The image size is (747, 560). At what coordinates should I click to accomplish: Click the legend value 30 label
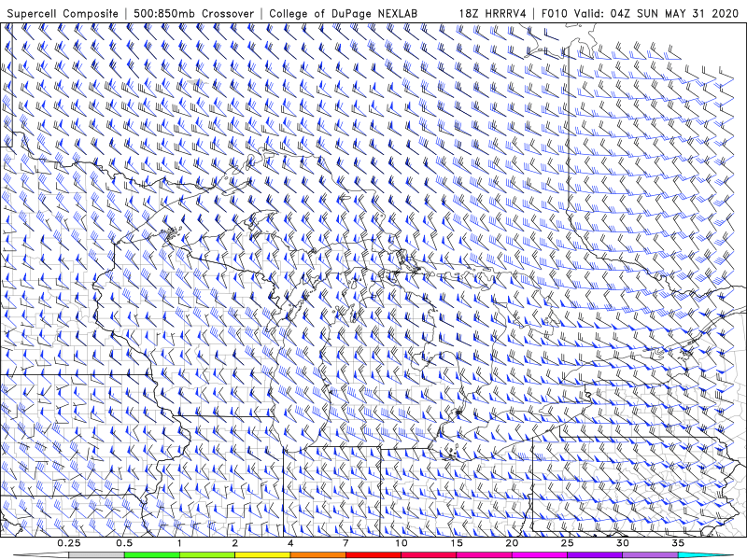click(x=623, y=543)
